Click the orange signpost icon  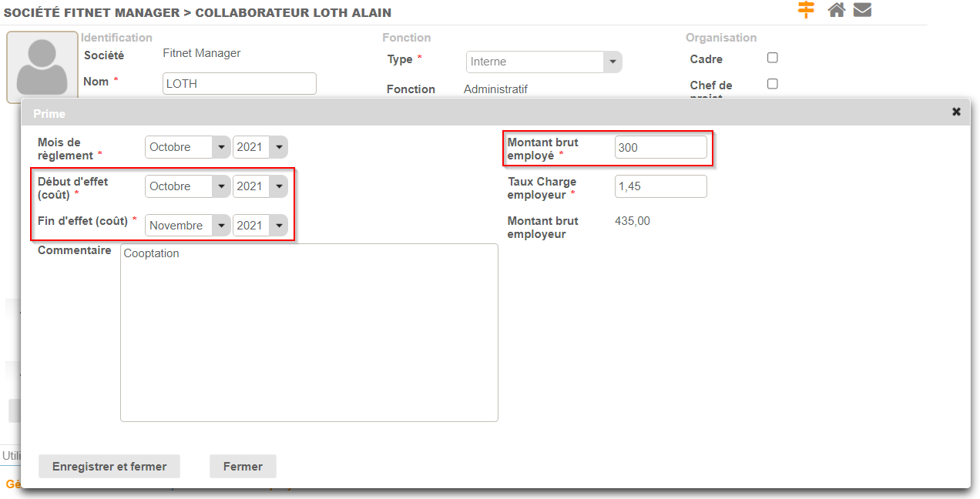coord(806,10)
